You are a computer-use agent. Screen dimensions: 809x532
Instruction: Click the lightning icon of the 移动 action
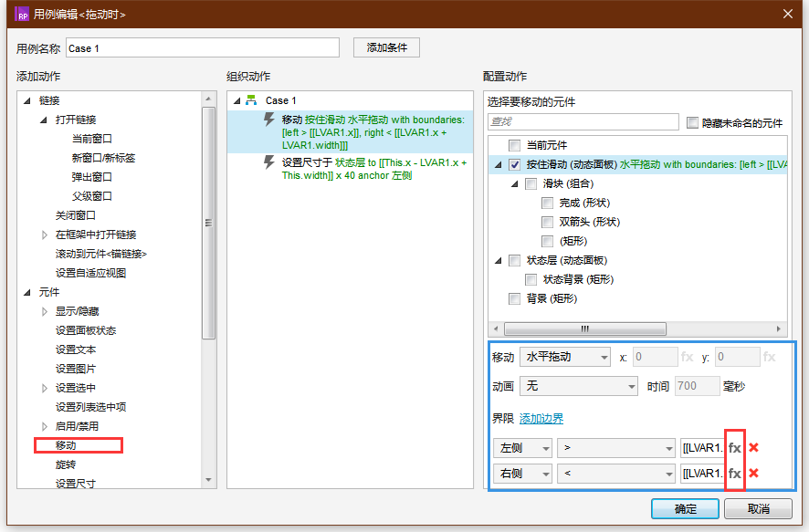(x=268, y=120)
